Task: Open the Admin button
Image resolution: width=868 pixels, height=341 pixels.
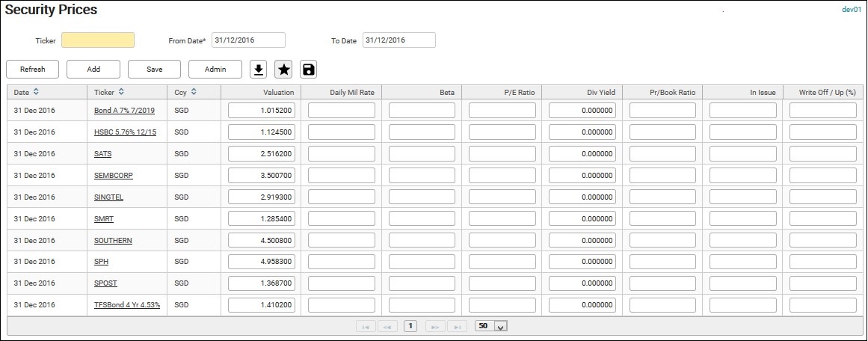Action: (215, 70)
